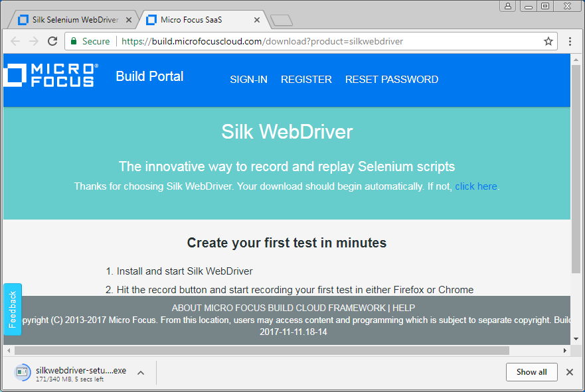Close the Silk Selenium WebDriver tab
Viewport: 585px width, 392px height.
tap(129, 20)
